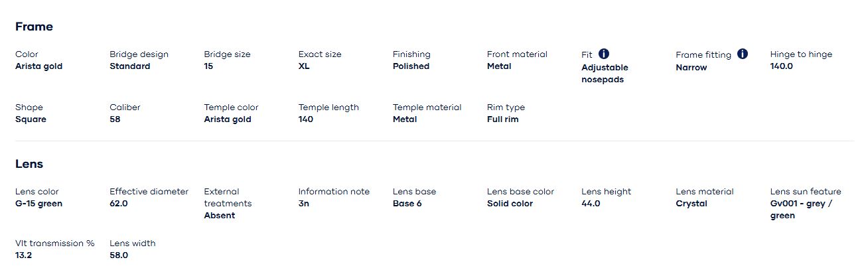The width and height of the screenshot is (868, 274).
Task: Select the Narrow frame fitting value
Action: [x=691, y=68]
